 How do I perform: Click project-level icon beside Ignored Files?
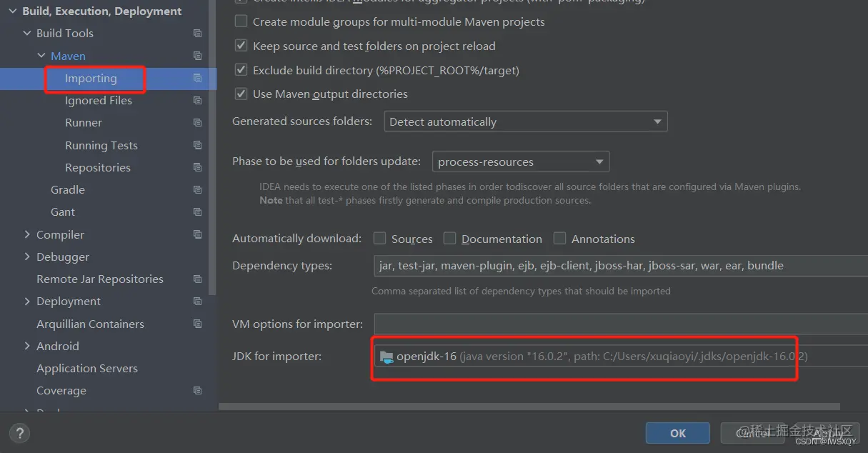click(198, 101)
